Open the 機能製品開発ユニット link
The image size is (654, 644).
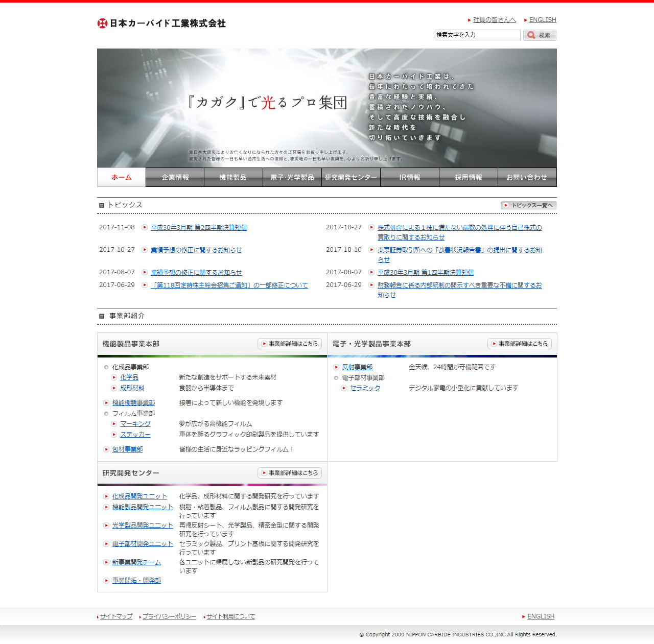point(143,507)
